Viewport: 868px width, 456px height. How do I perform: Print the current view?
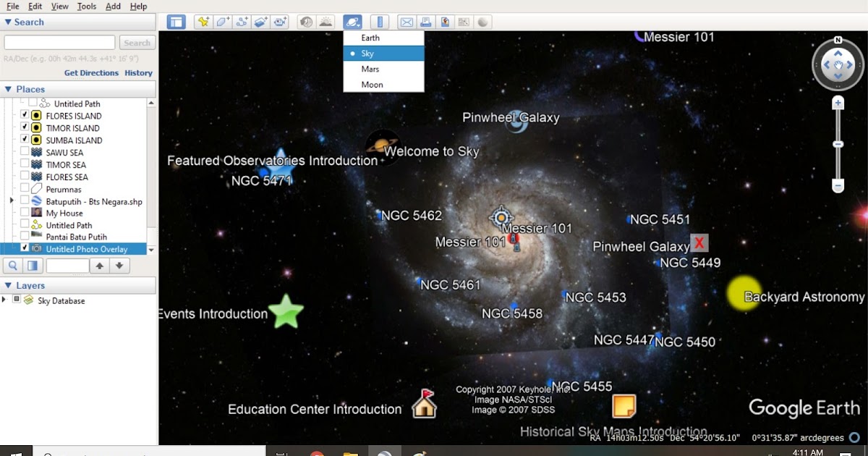426,22
